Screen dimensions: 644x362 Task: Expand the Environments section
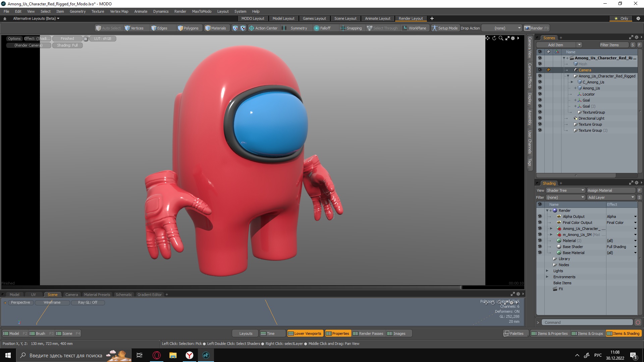pos(547,277)
